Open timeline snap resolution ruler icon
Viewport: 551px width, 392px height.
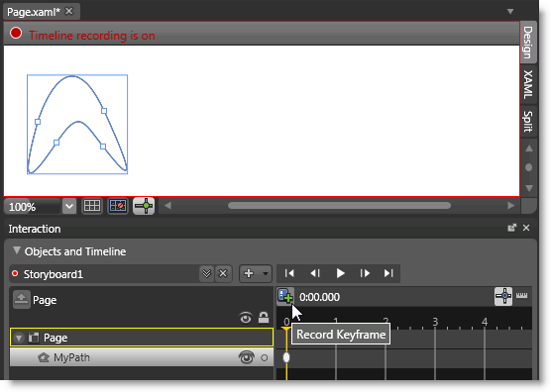click(522, 296)
